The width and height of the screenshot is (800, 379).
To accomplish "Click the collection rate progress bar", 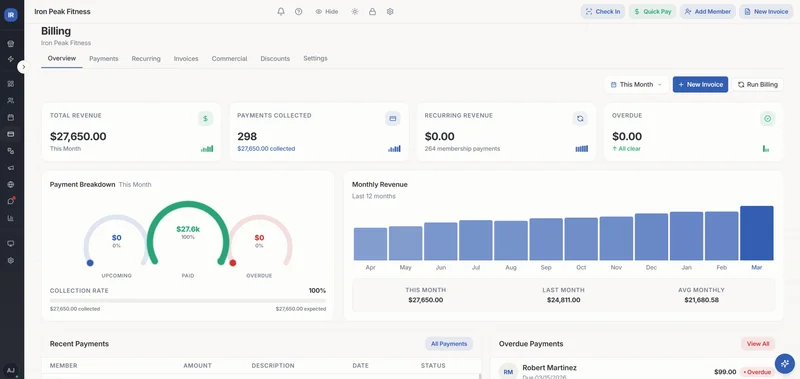I will point(187,301).
